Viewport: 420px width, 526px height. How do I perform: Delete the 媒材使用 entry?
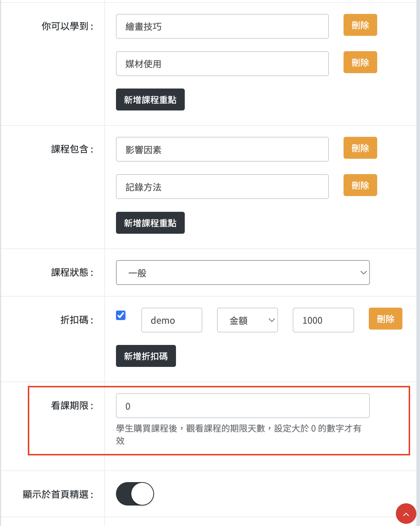click(360, 63)
